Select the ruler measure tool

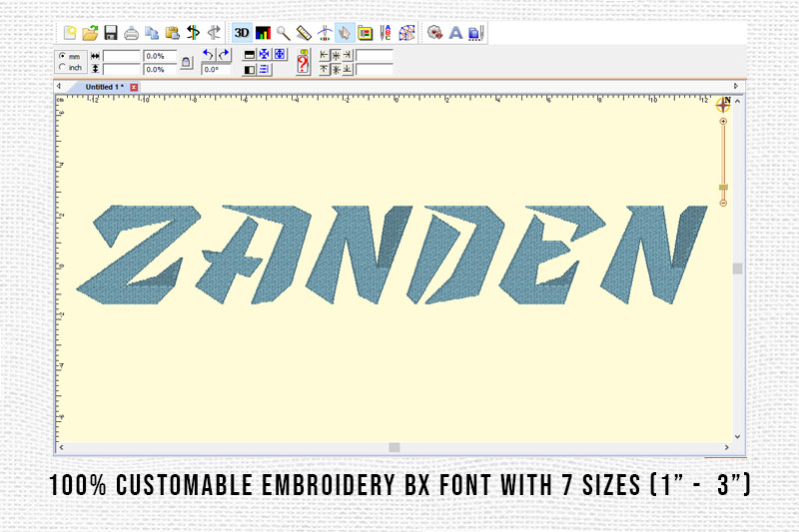pyautogui.click(x=304, y=33)
